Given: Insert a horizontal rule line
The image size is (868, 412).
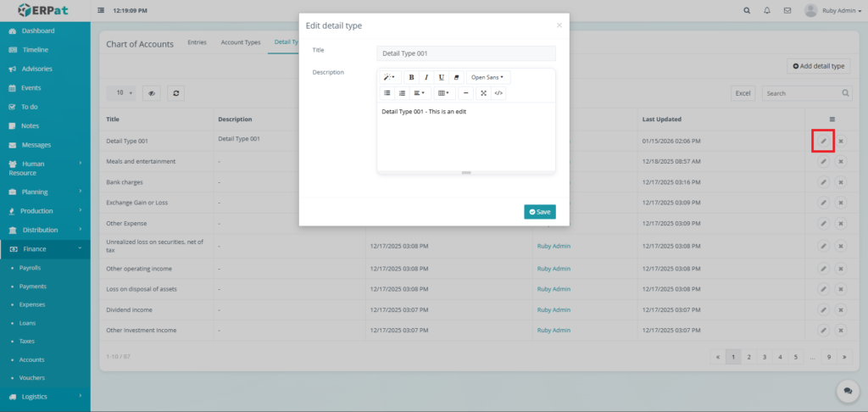Looking at the screenshot, I should tap(466, 93).
